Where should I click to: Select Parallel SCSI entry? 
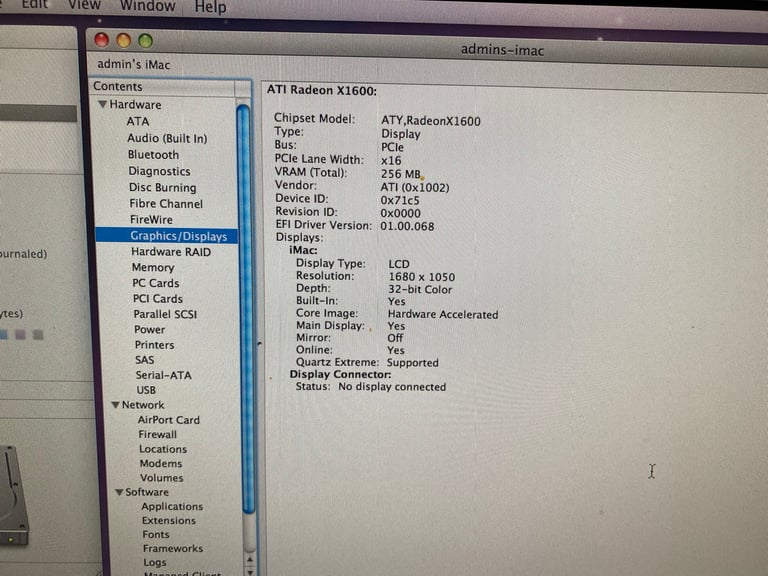point(165,314)
